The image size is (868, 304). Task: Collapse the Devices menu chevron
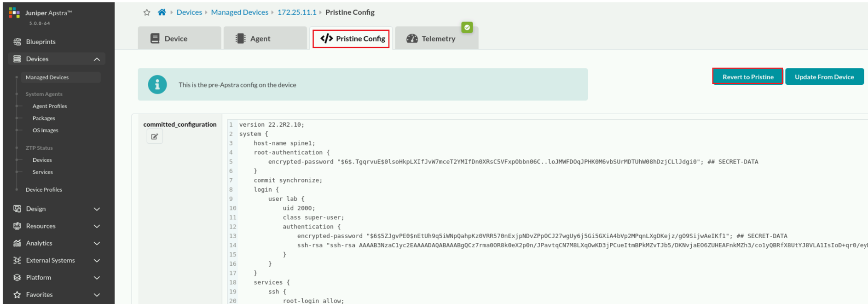(x=97, y=59)
